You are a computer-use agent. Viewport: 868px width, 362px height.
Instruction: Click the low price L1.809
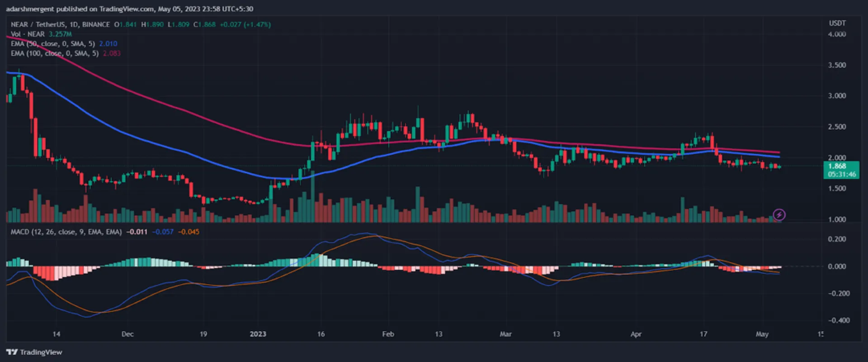coord(179,24)
